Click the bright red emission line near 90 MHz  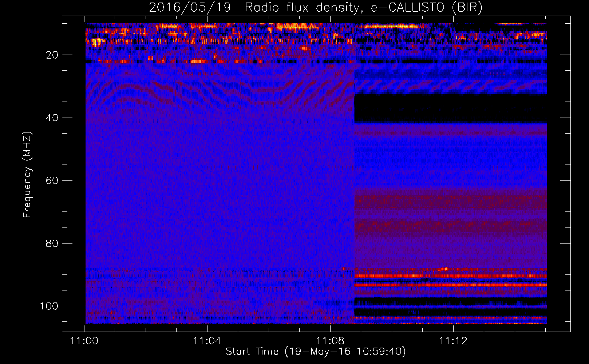click(451, 276)
